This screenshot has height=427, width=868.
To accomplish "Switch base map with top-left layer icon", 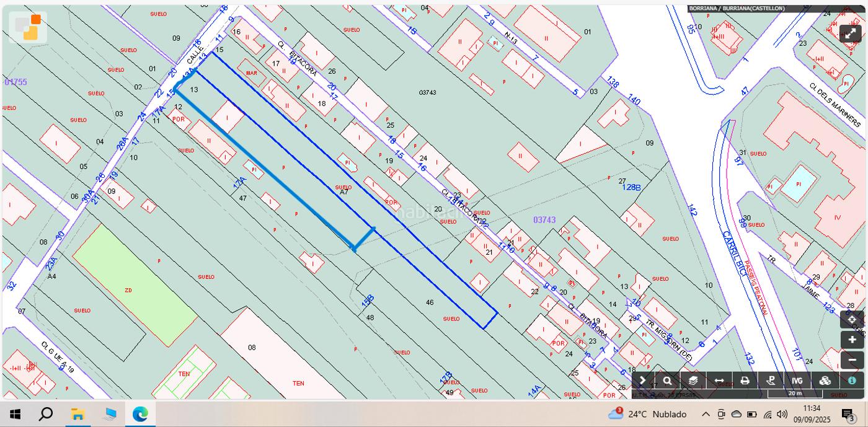I will (28, 27).
